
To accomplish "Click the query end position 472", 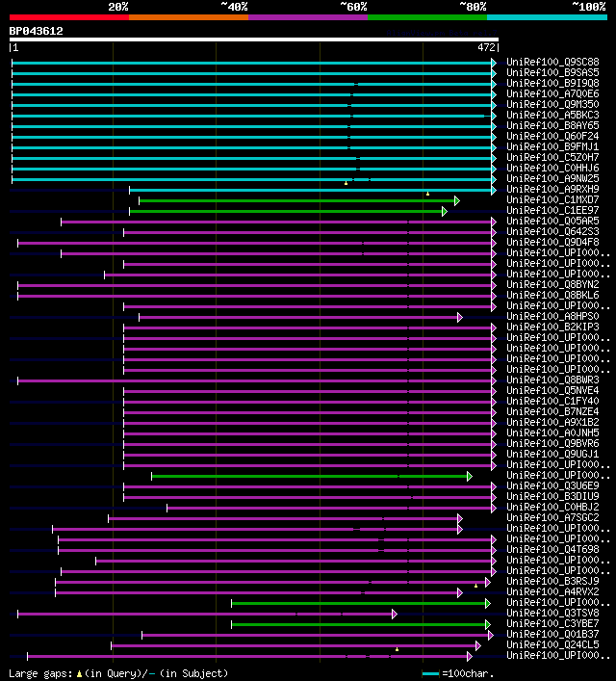I will pyautogui.click(x=486, y=47).
